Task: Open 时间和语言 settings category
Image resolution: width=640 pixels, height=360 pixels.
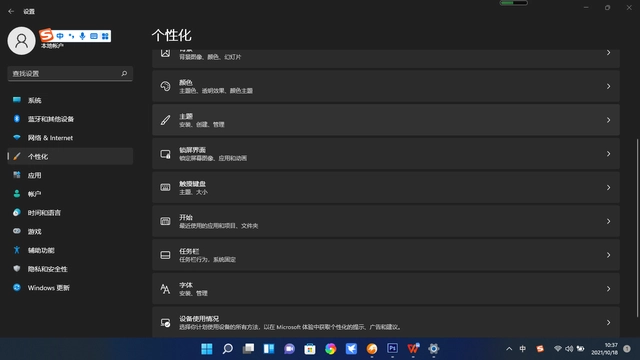Action: point(70,213)
